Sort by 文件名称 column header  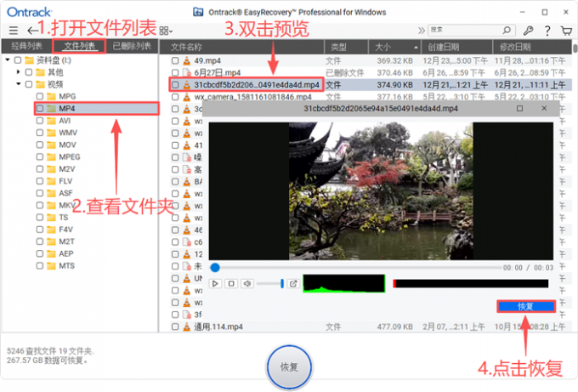[x=241, y=47]
